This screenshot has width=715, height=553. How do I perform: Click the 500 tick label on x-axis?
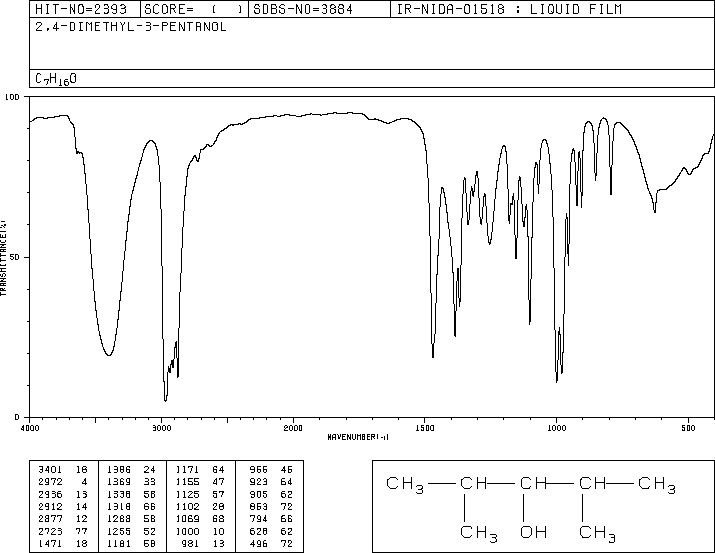pos(688,428)
